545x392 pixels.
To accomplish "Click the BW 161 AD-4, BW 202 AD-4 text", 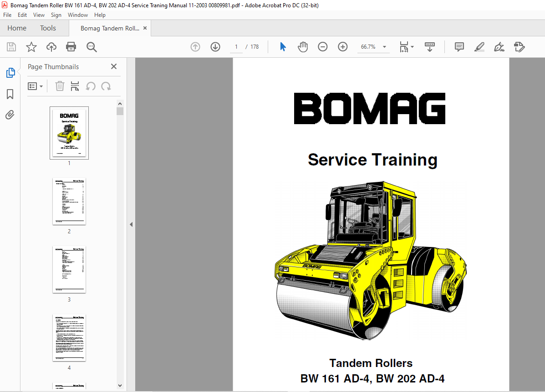I will [x=372, y=378].
